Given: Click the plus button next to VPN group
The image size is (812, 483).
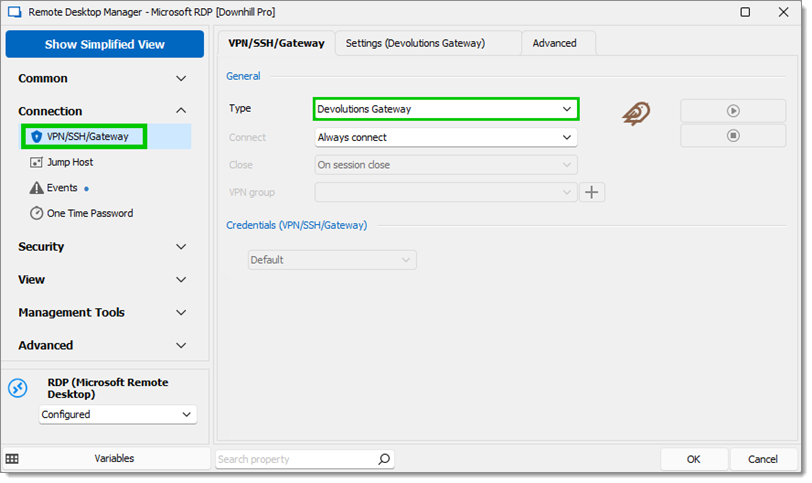Looking at the screenshot, I should point(591,192).
